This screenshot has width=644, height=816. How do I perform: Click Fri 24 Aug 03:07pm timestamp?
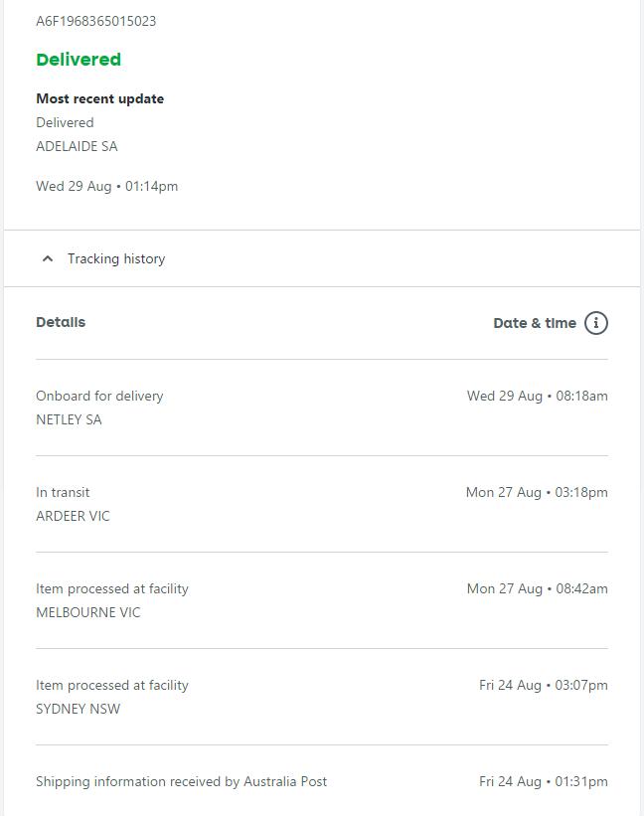pos(544,685)
